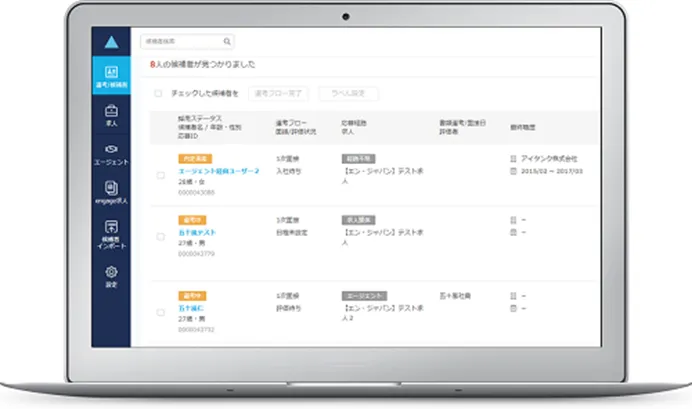This screenshot has width=692, height=409.
Task: Open engage求人 icon in sidebar
Action: (110, 192)
